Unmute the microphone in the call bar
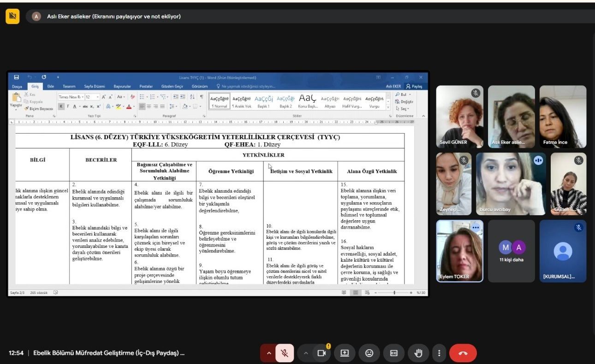This screenshot has width=595, height=364. pos(285,353)
